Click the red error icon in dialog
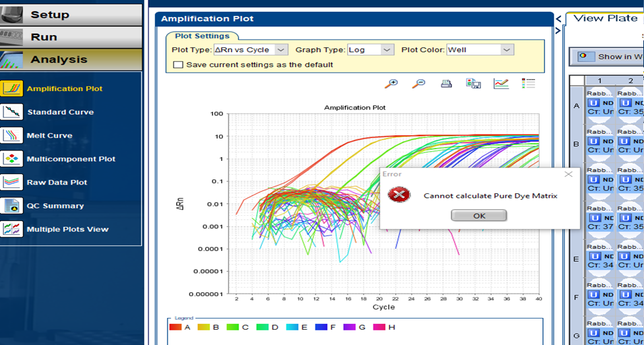Screen dimensions: 644x345 pos(399,194)
